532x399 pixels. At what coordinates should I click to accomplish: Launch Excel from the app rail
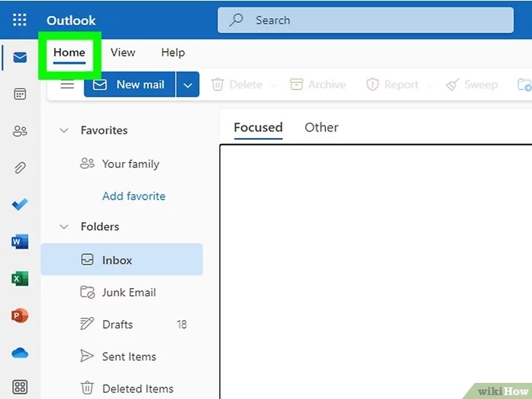pos(20,278)
